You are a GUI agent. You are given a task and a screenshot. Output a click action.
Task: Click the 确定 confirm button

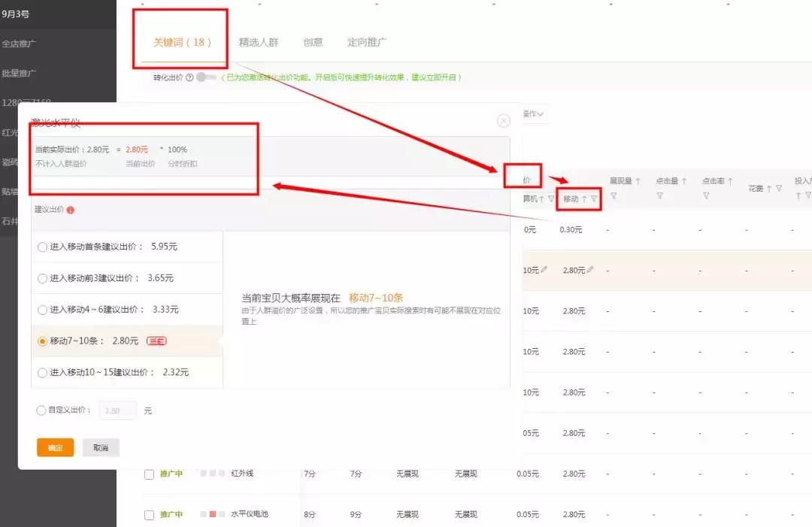pos(55,447)
